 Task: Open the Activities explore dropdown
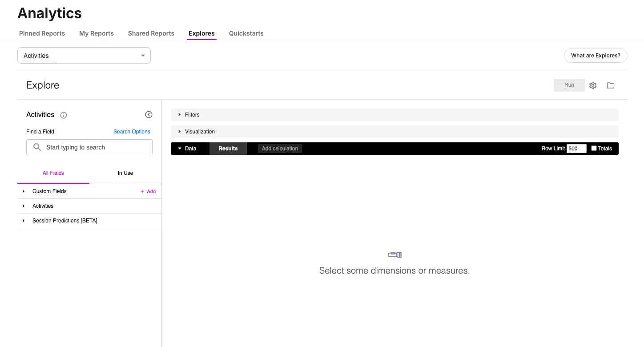pos(84,56)
